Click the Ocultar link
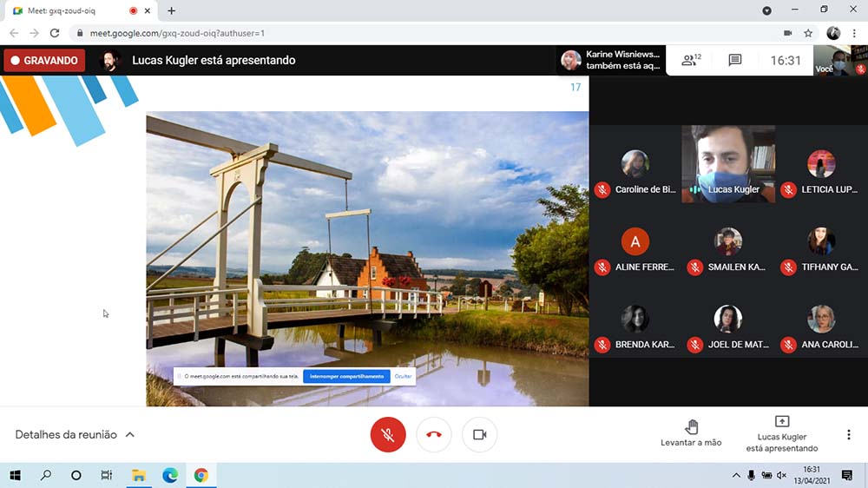The image size is (868, 488). (403, 377)
